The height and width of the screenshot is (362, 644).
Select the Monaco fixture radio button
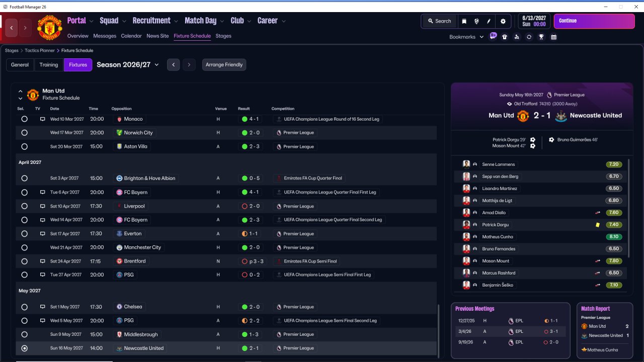coord(24,119)
